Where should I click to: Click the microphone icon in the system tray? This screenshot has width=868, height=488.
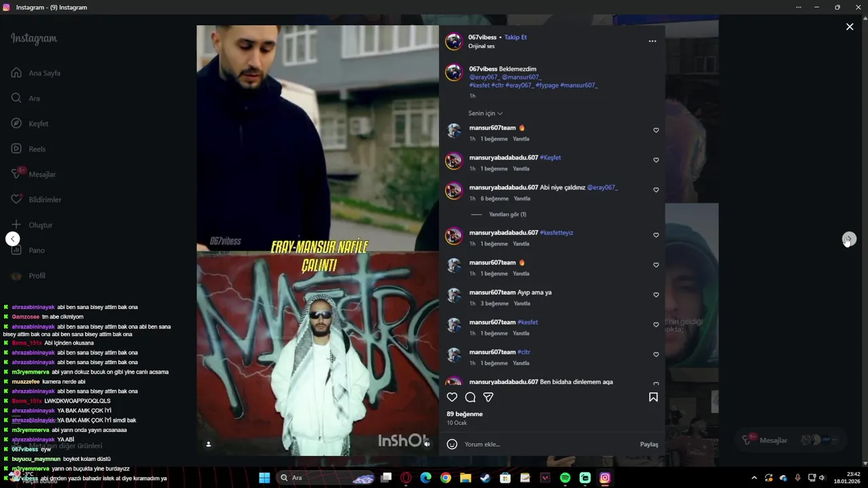(797, 478)
